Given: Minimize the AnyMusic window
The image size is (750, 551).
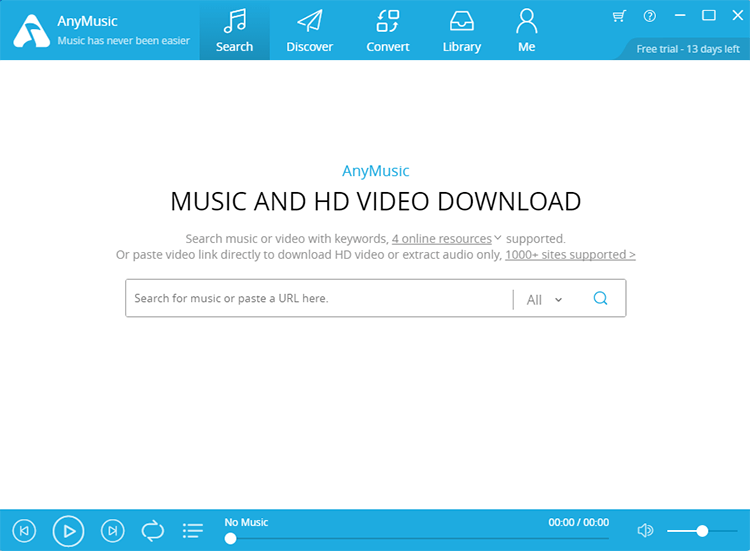Looking at the screenshot, I should pos(680,16).
